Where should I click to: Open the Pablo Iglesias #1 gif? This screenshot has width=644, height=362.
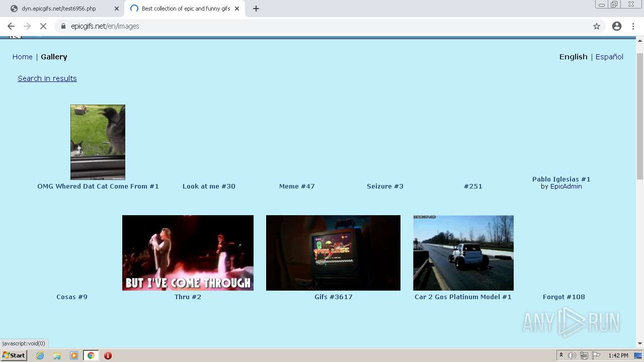coord(561,179)
